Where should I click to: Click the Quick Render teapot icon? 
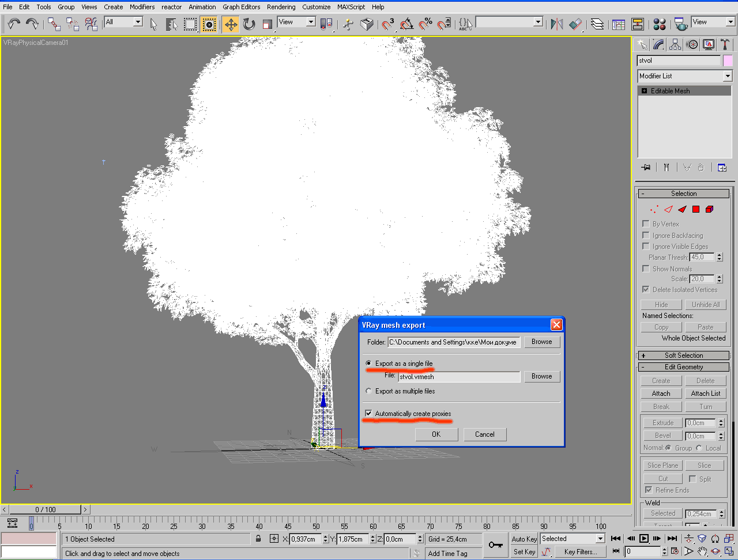[x=681, y=24]
